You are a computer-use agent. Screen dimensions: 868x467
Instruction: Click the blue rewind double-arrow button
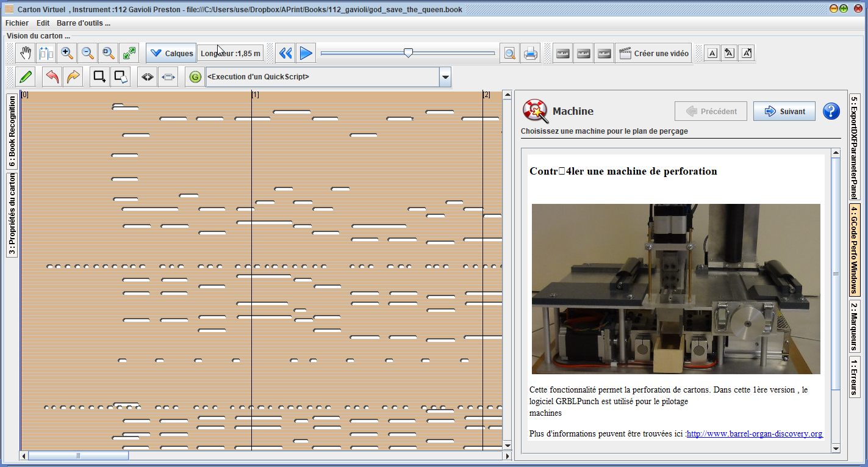pyautogui.click(x=285, y=53)
